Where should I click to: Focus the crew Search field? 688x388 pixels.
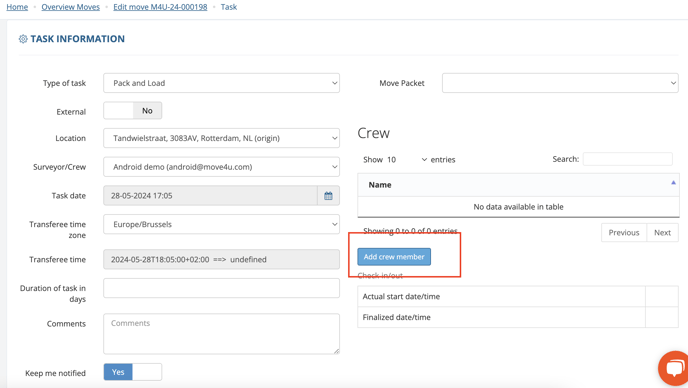pos(627,159)
